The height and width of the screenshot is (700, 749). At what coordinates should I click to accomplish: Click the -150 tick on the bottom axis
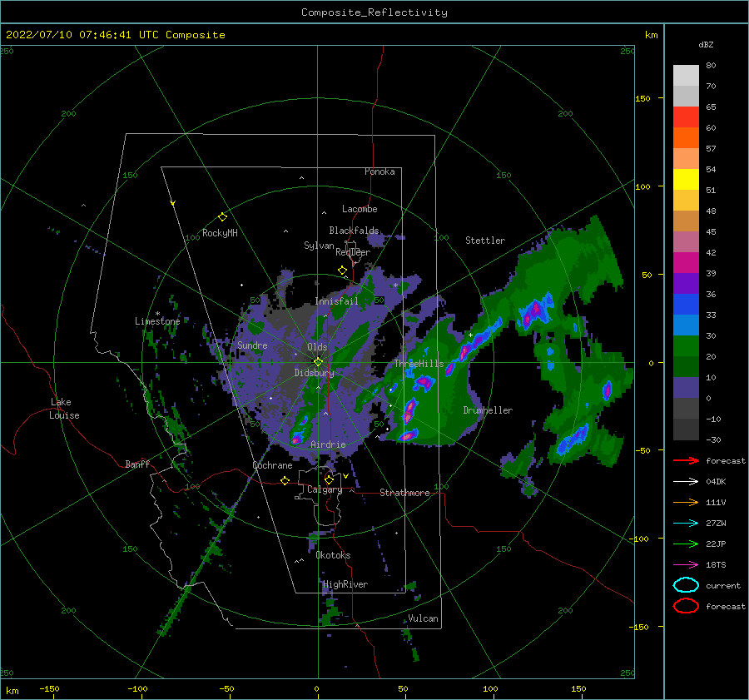point(49,689)
